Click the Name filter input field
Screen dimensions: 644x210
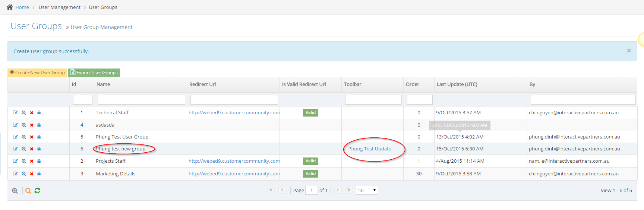tap(141, 100)
